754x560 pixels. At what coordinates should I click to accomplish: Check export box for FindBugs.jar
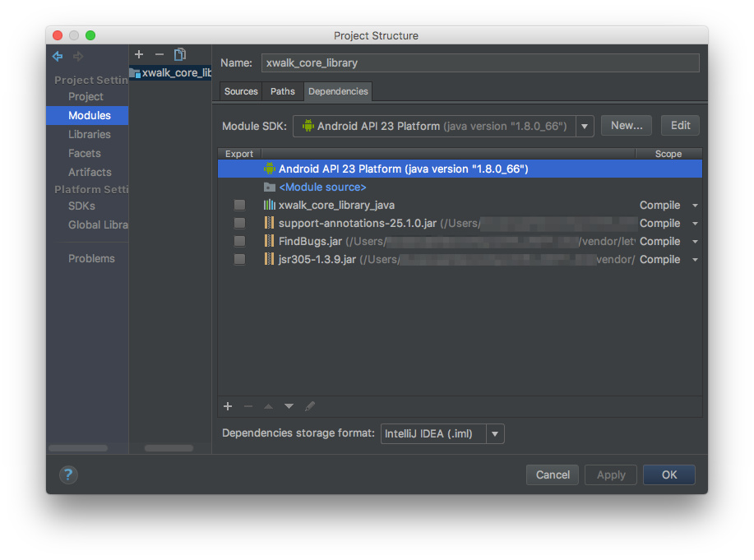tap(239, 241)
